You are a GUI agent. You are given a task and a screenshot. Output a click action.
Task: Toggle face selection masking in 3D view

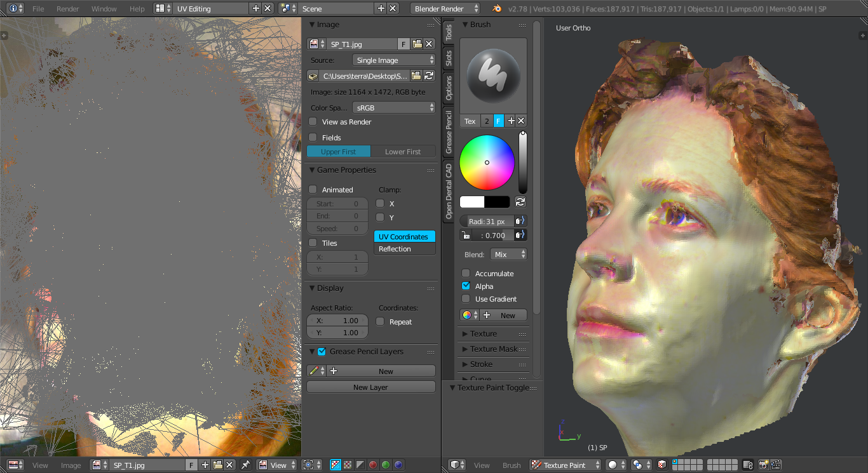pyautogui.click(x=661, y=465)
